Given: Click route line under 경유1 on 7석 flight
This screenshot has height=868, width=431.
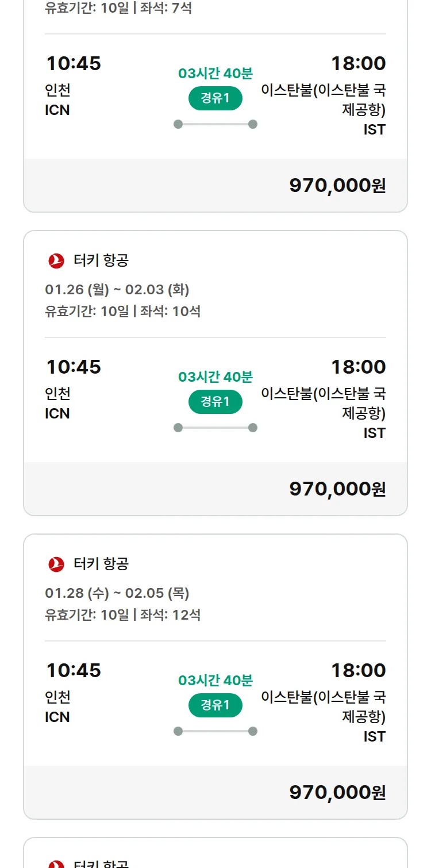Looking at the screenshot, I should coord(215,124).
